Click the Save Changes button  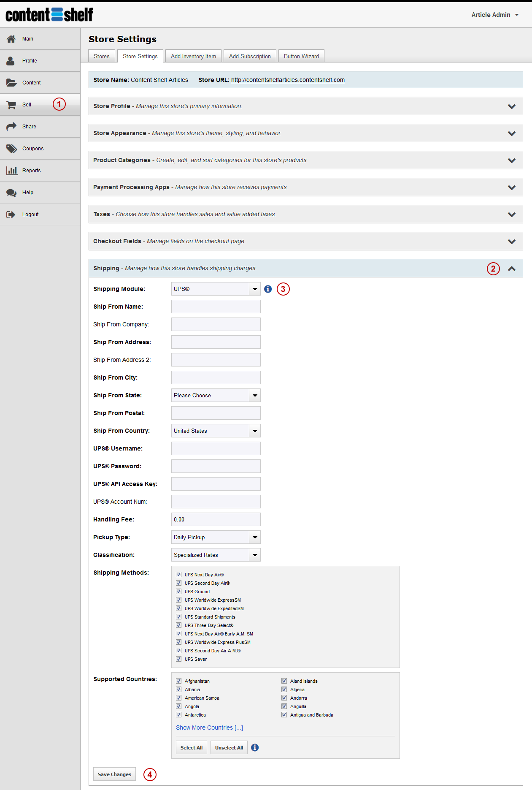pyautogui.click(x=114, y=774)
